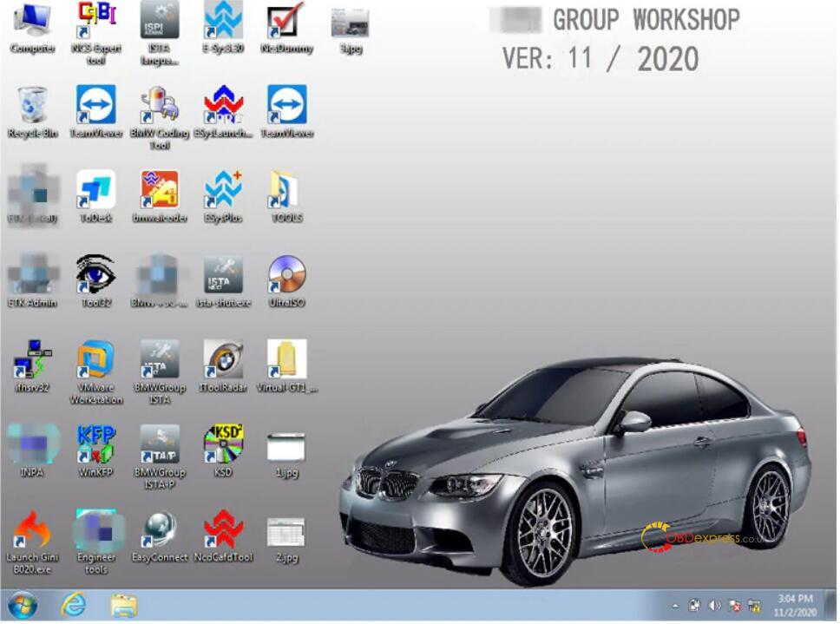The image size is (840, 624).
Task: Open the IToolRadar shortcut
Action: pos(223,358)
